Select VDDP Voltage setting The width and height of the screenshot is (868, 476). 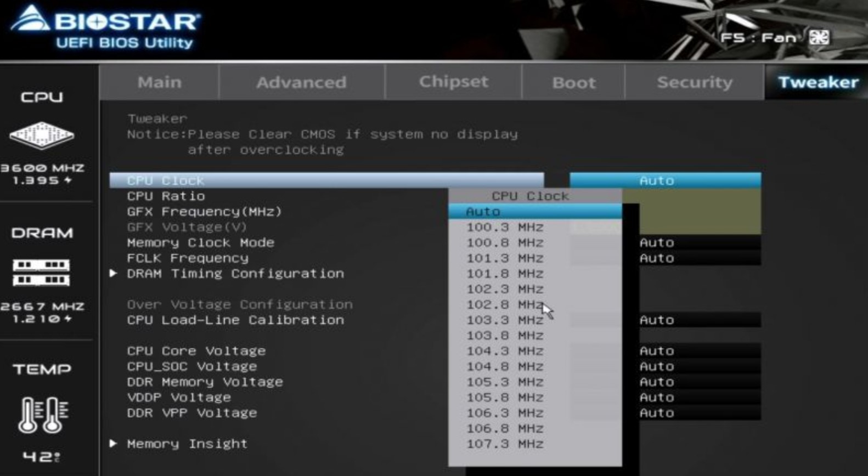pos(179,397)
